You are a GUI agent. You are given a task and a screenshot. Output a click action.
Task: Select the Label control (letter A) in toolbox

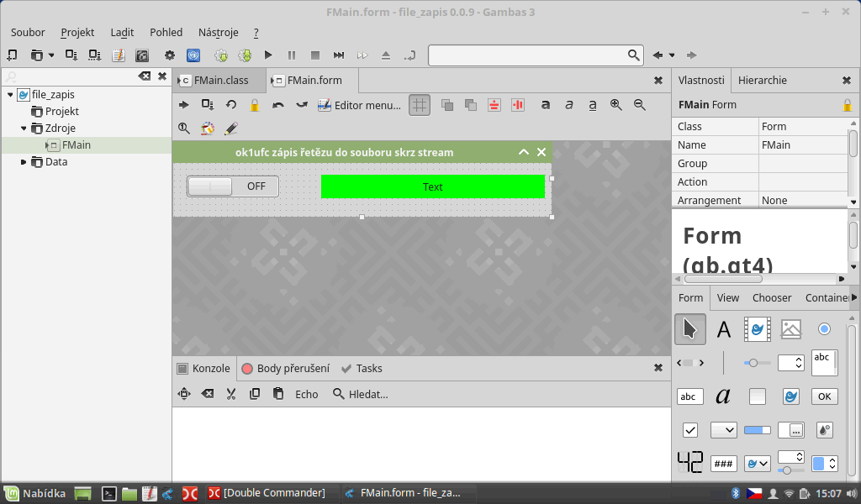pos(723,329)
